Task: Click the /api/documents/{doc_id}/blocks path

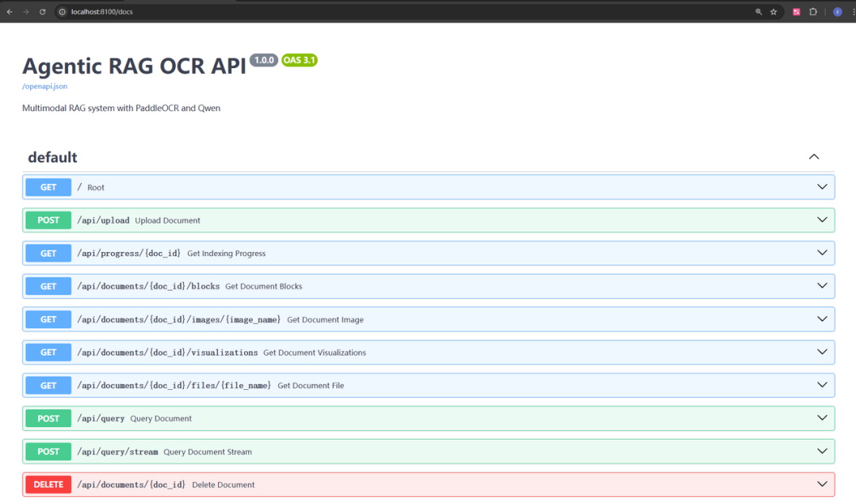Action: 148,286
